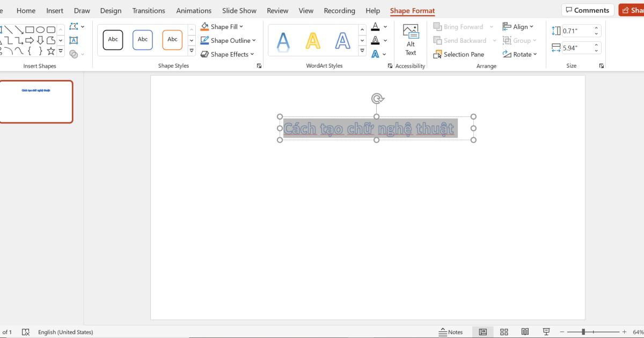Select the Shape Effects icon
This screenshot has height=338, width=644.
tap(205, 54)
